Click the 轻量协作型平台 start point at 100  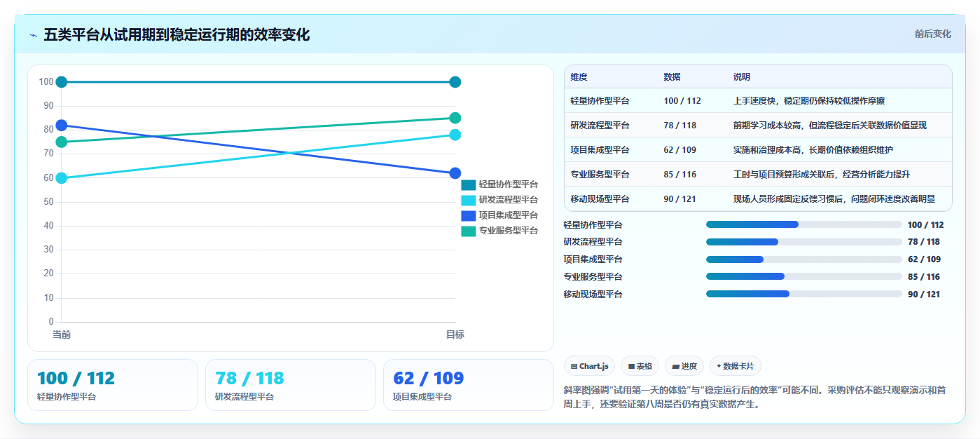coord(62,82)
